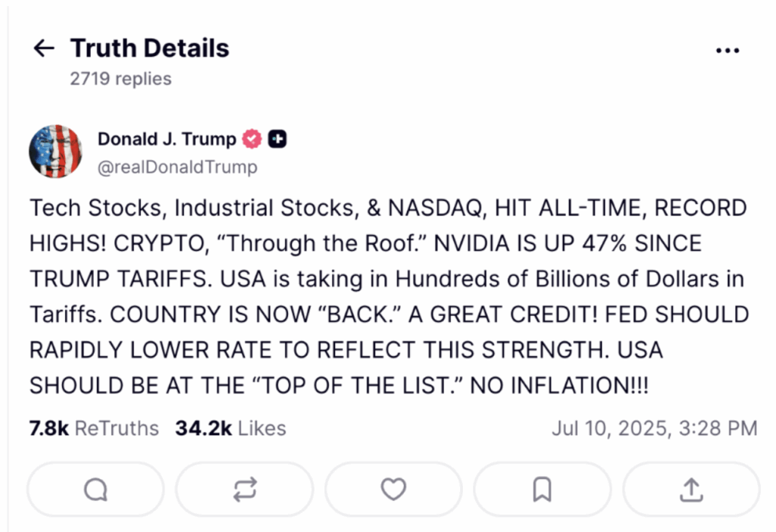Click the reply speech bubble button
Image resolution: width=776 pixels, height=532 pixels.
pos(95,490)
